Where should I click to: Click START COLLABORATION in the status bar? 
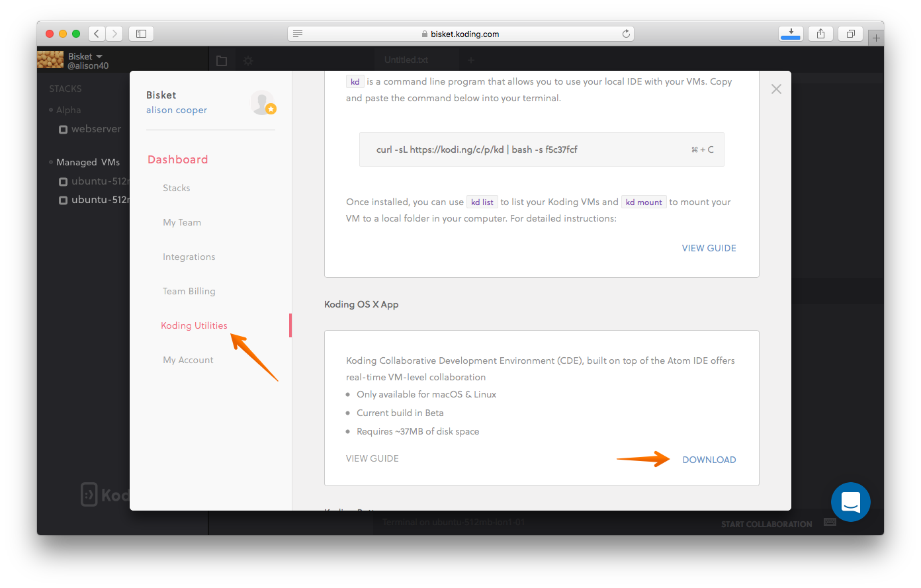pos(767,524)
